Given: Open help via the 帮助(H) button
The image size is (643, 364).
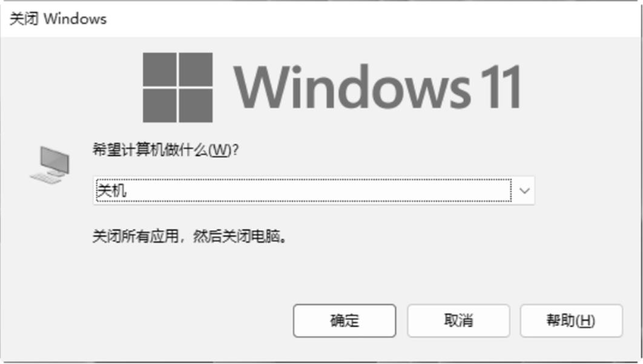Looking at the screenshot, I should point(571,320).
